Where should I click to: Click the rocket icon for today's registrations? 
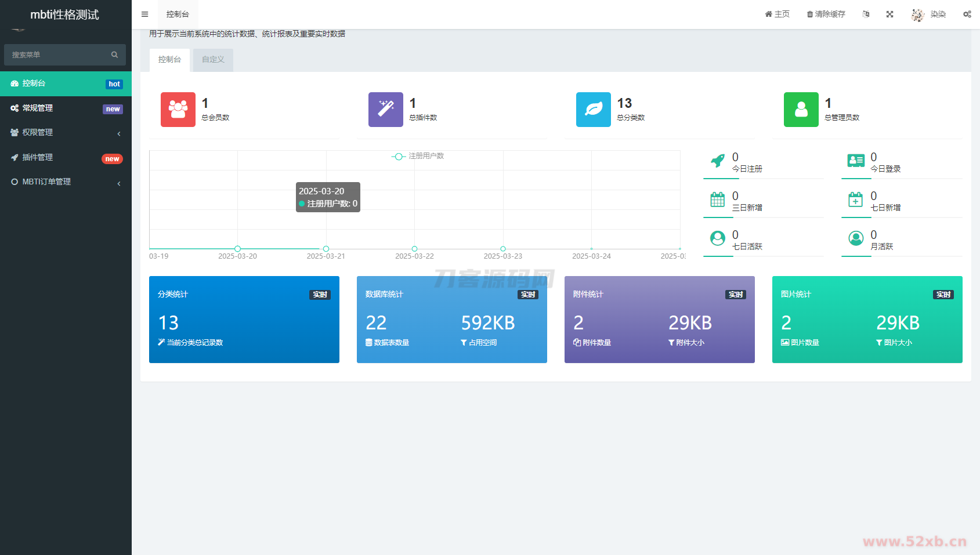pos(718,161)
